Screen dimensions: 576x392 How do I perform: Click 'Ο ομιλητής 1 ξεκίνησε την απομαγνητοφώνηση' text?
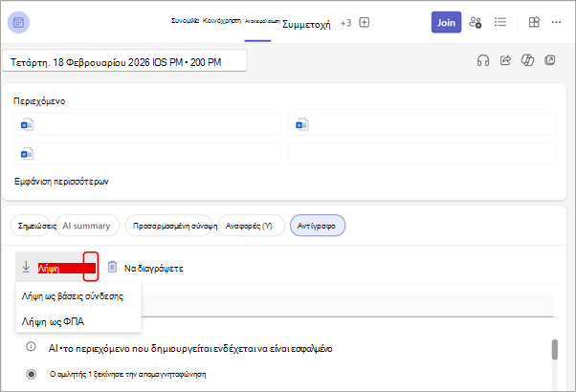tap(127, 375)
